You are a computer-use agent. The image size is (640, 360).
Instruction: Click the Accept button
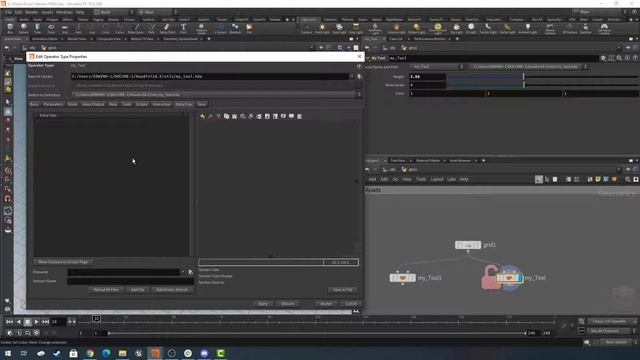(x=326, y=304)
